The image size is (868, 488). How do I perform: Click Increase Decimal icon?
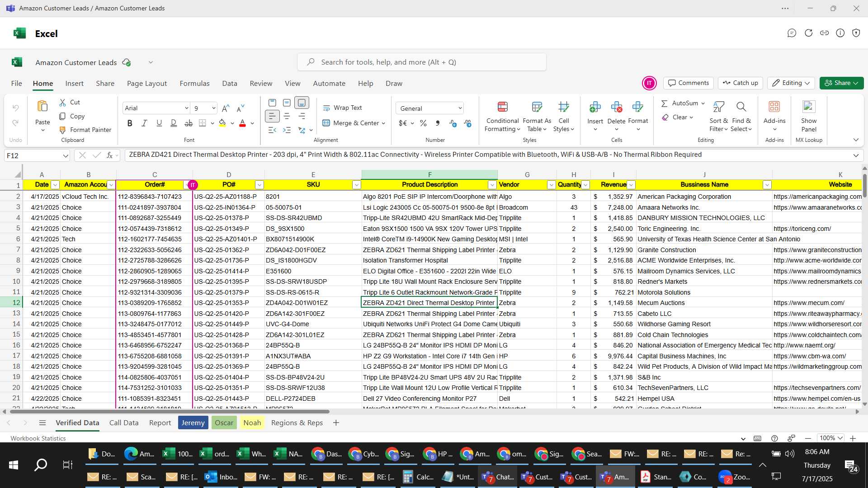[453, 123]
